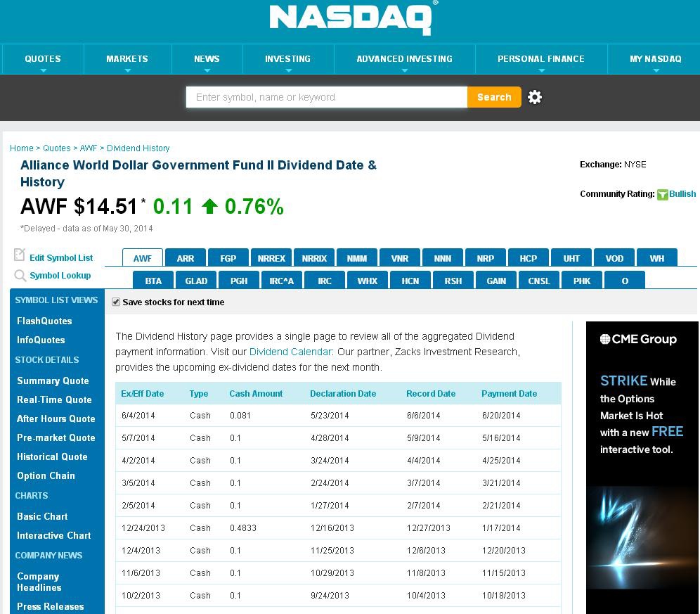Image resolution: width=700 pixels, height=614 pixels.
Task: Open the HCP symbol tab
Action: 528,258
